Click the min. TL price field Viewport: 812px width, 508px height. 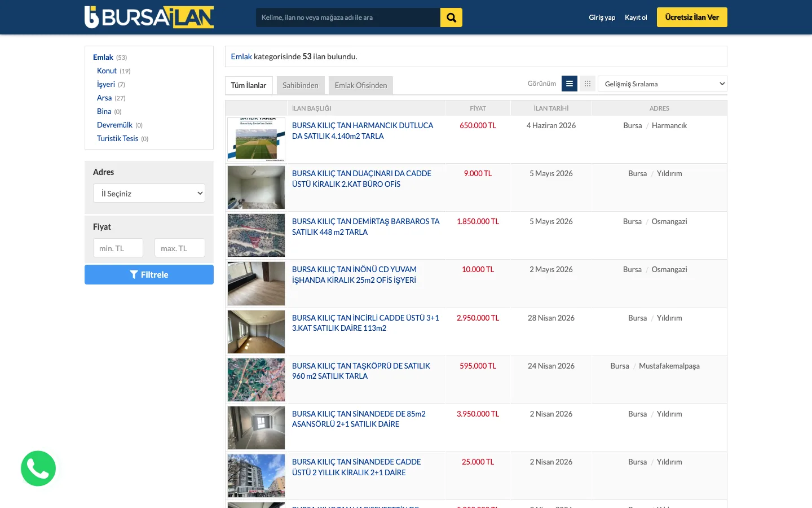click(x=118, y=248)
